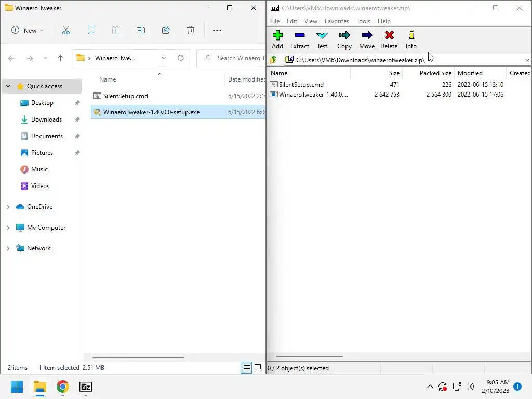Open the See more ellipsis menu
The height and width of the screenshot is (399, 532).
tap(217, 31)
